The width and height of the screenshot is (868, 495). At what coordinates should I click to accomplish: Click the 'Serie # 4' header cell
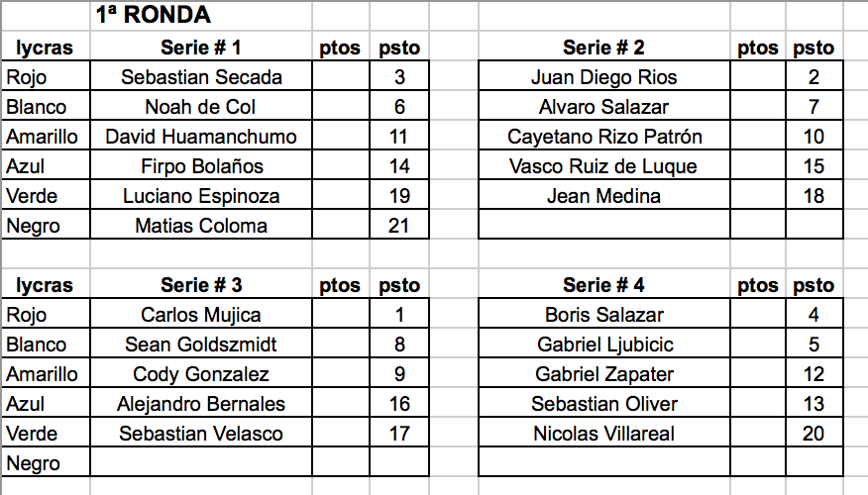604,285
